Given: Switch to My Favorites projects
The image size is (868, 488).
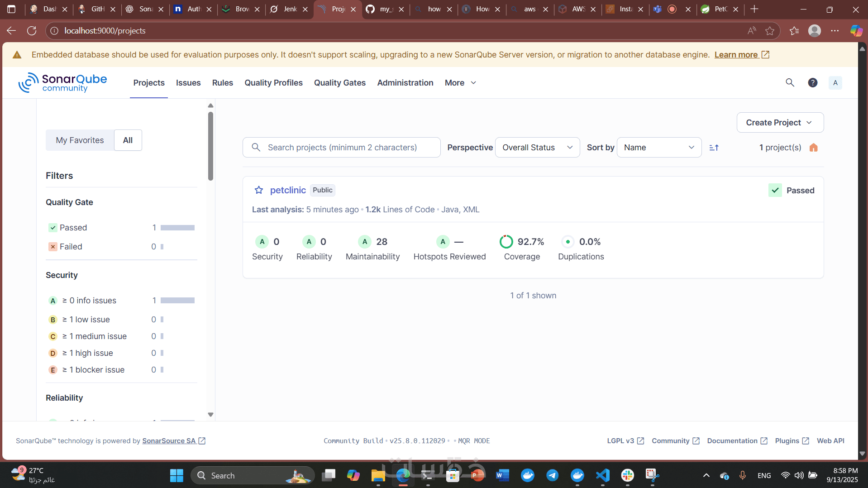Looking at the screenshot, I should pyautogui.click(x=80, y=140).
